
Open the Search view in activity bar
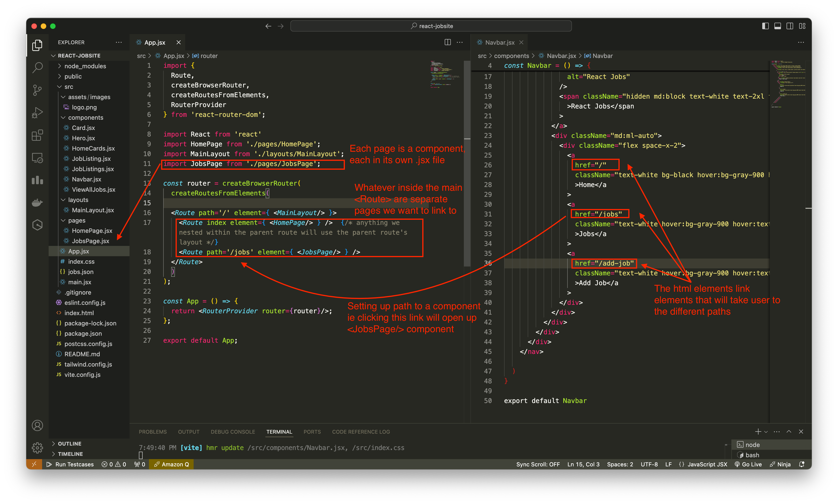37,67
